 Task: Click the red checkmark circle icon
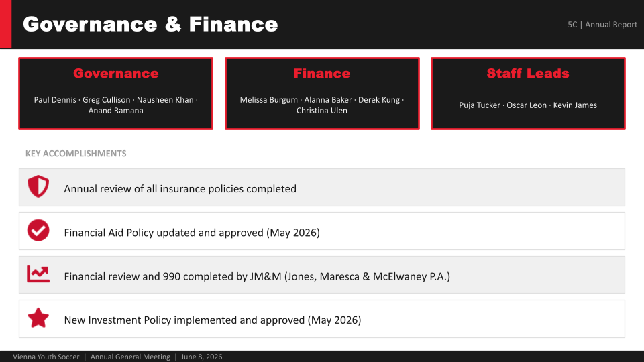click(x=38, y=230)
